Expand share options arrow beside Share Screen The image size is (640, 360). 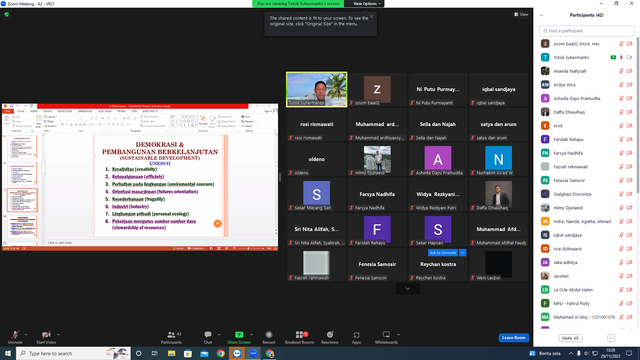tap(251, 335)
